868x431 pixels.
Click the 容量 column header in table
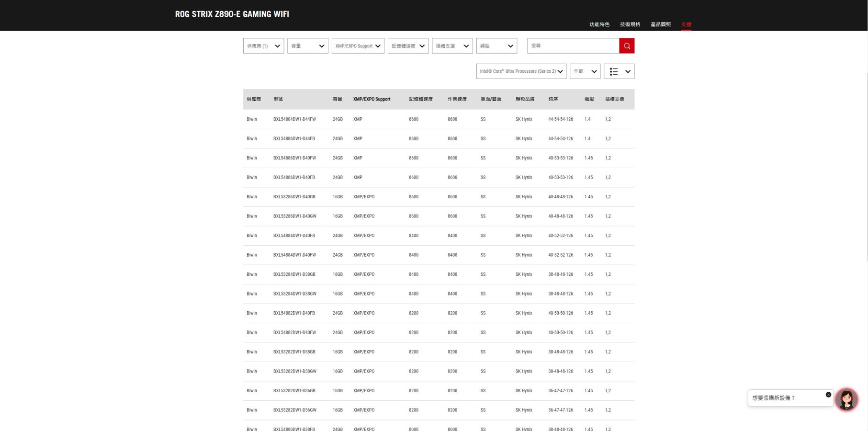(x=338, y=99)
